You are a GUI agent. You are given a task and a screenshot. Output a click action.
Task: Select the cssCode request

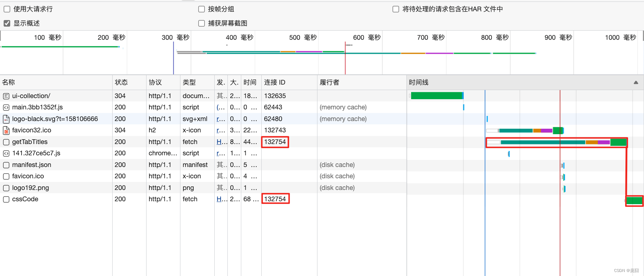pos(25,199)
